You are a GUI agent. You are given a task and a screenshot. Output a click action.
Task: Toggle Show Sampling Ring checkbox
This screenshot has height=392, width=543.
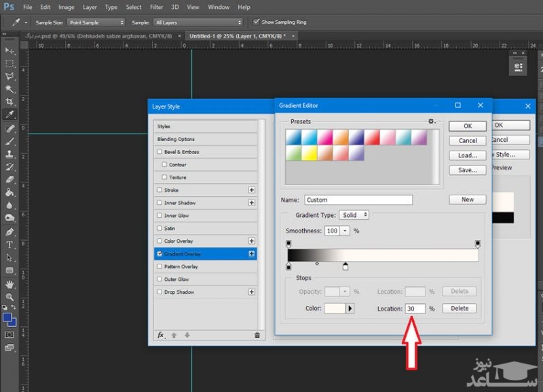coord(255,22)
